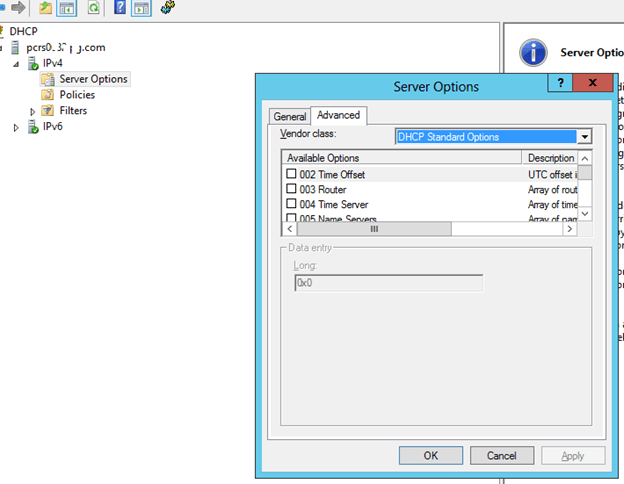Toggle the show/hide console tree icon

click(x=67, y=8)
